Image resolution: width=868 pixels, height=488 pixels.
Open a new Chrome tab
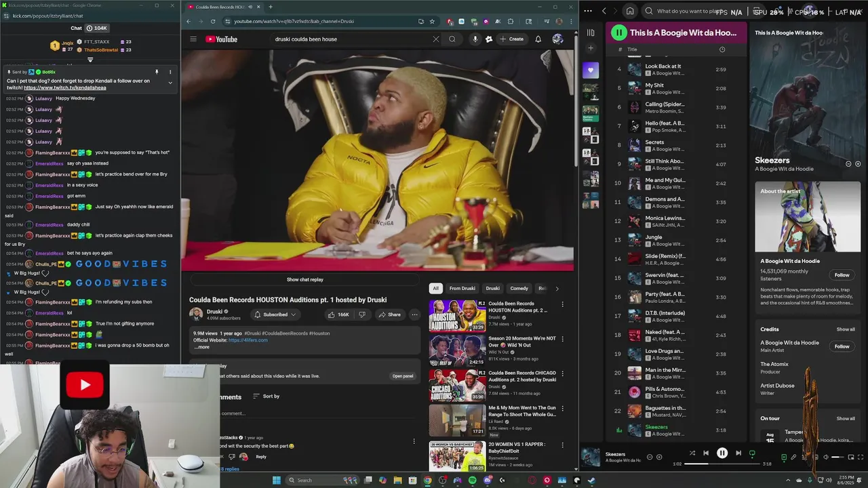coord(271,7)
